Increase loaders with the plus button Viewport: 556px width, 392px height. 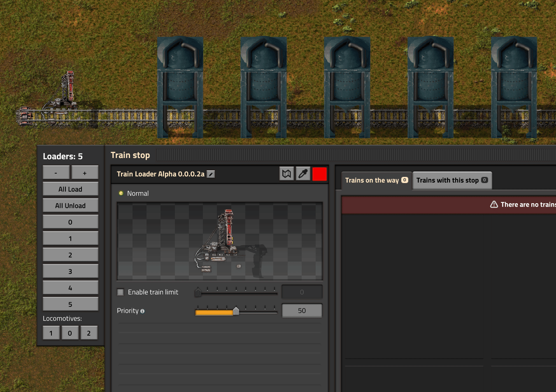point(85,173)
